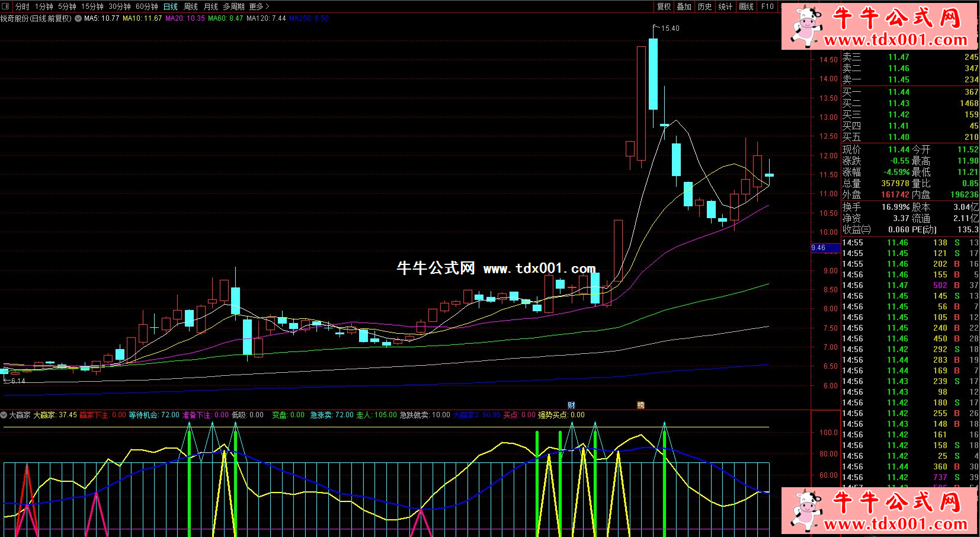Select the 1分钟 period tab
The width and height of the screenshot is (980, 537).
[44, 7]
